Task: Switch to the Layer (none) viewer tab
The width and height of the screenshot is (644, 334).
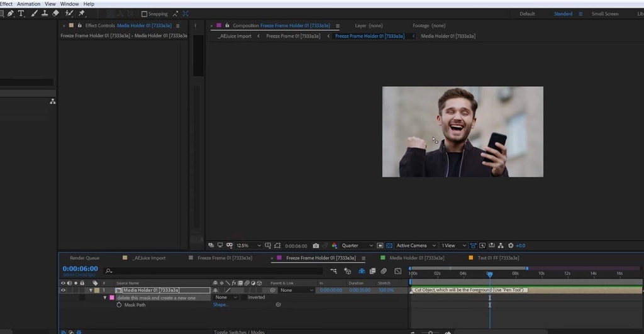Action: click(x=369, y=25)
